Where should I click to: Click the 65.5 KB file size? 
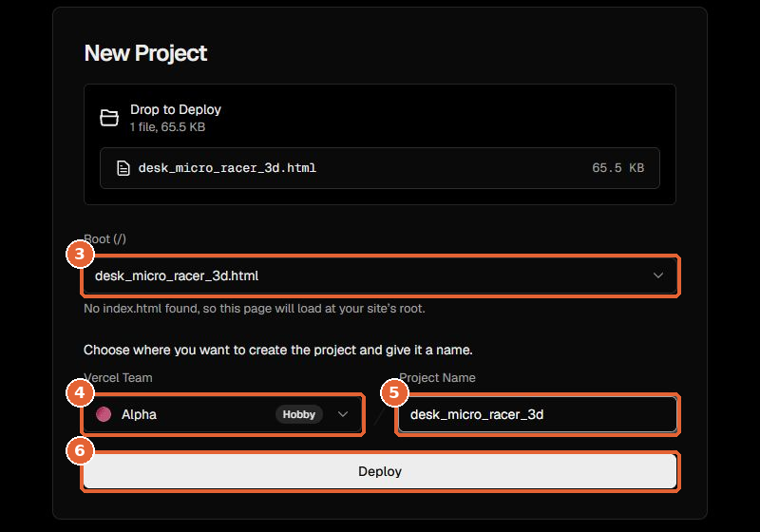618,168
